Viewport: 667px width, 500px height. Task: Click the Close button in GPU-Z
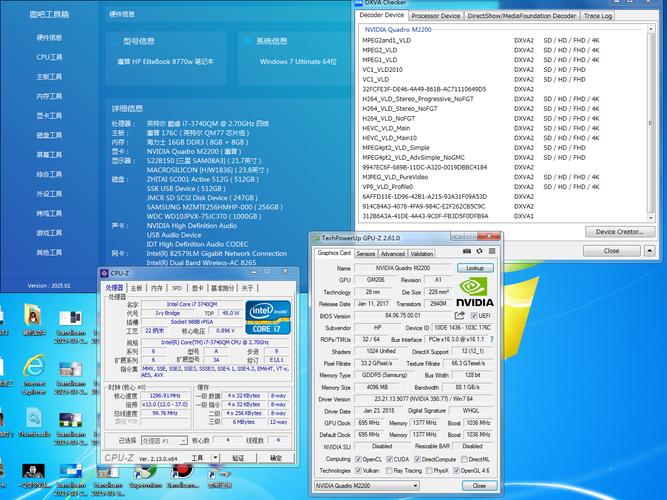click(x=479, y=486)
